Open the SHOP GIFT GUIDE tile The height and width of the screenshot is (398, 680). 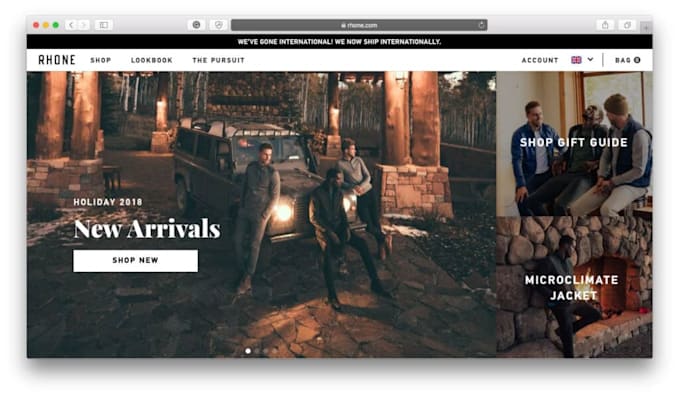574,143
